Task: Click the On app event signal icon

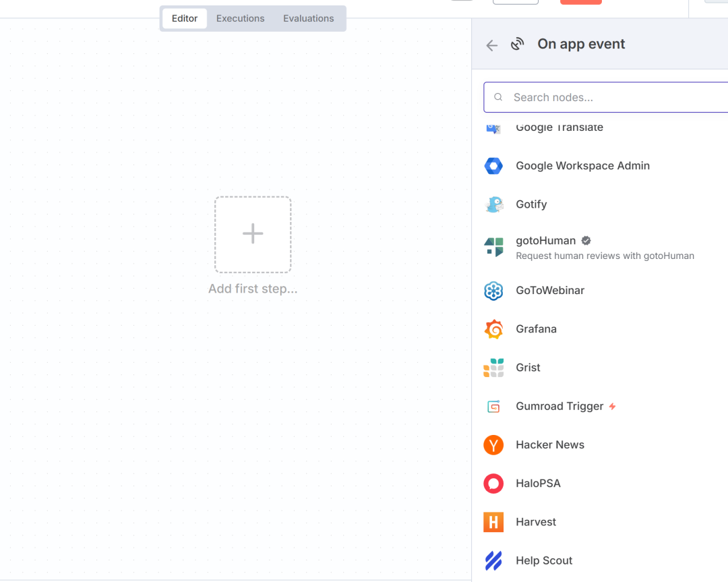Action: (517, 44)
